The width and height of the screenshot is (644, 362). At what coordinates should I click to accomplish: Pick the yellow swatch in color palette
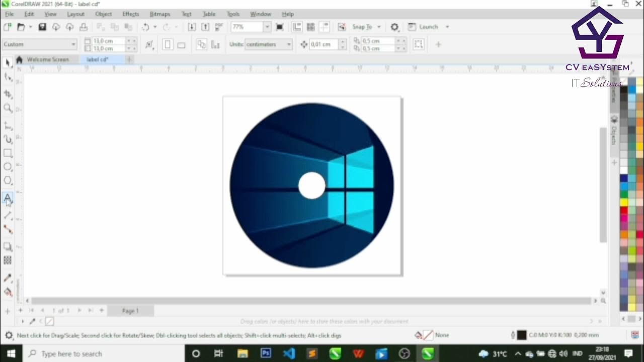pos(624,202)
